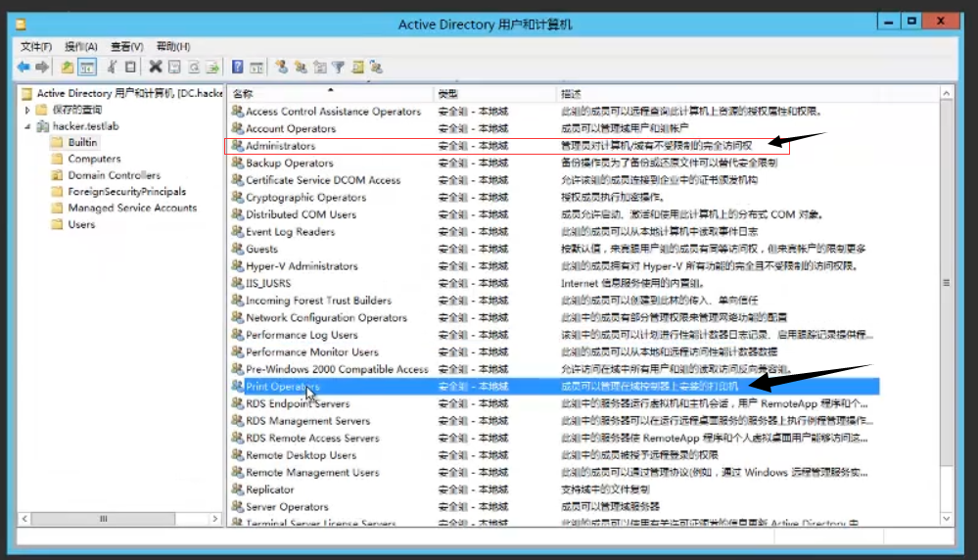Select the Account Operators group

click(291, 128)
